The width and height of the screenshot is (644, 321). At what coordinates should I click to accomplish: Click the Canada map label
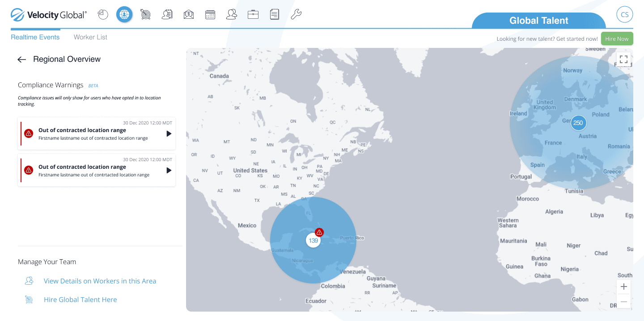point(219,76)
